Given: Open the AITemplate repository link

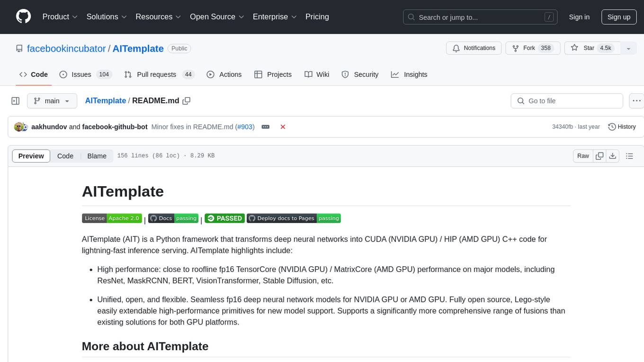Looking at the screenshot, I should point(138,48).
